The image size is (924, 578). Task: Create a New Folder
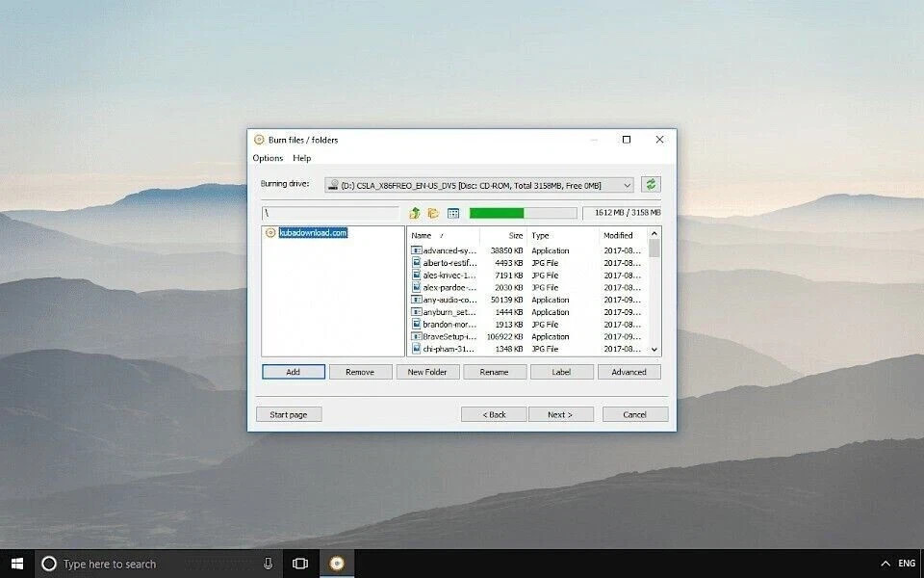tap(426, 371)
